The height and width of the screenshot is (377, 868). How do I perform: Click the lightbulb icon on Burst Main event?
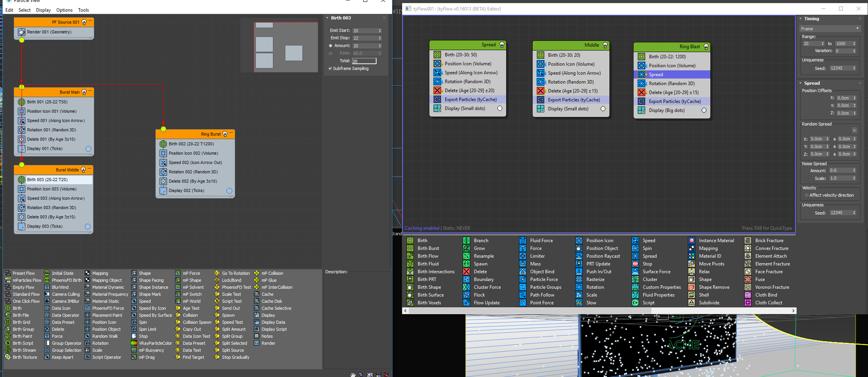click(84, 92)
